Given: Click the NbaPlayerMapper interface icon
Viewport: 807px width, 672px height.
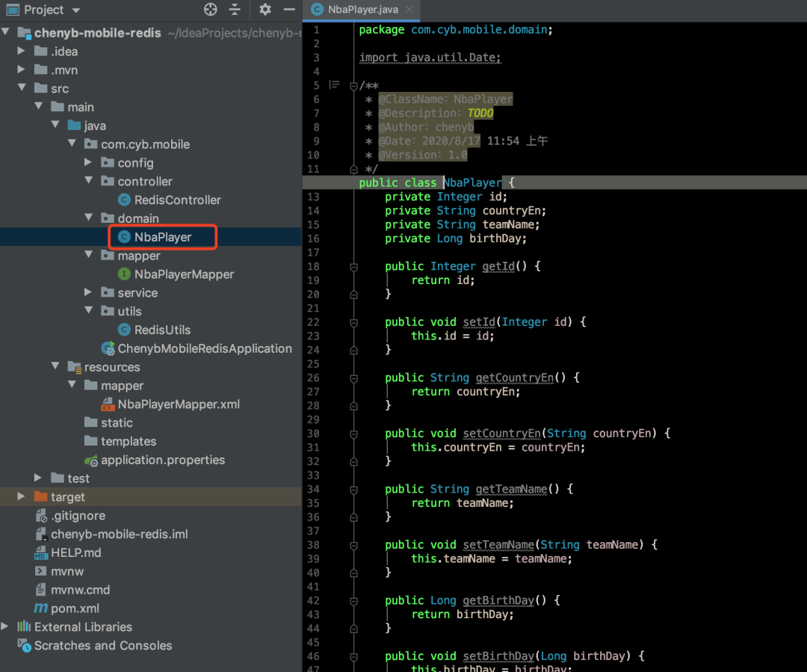Looking at the screenshot, I should click(124, 274).
